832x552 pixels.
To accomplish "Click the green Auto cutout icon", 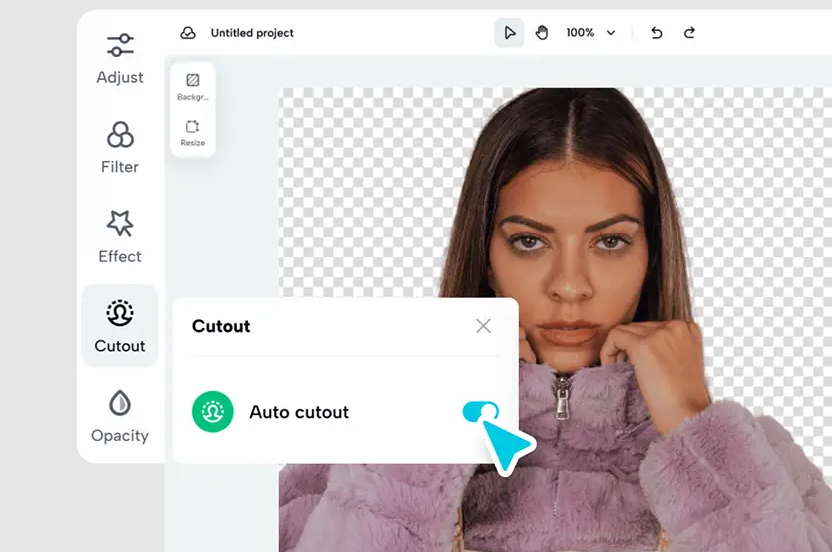I will [x=213, y=412].
